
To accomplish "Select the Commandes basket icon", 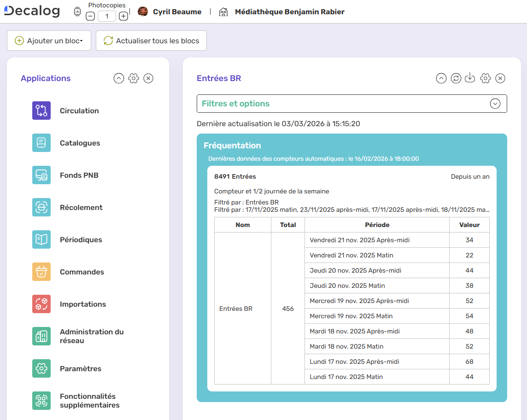I will pos(41,272).
